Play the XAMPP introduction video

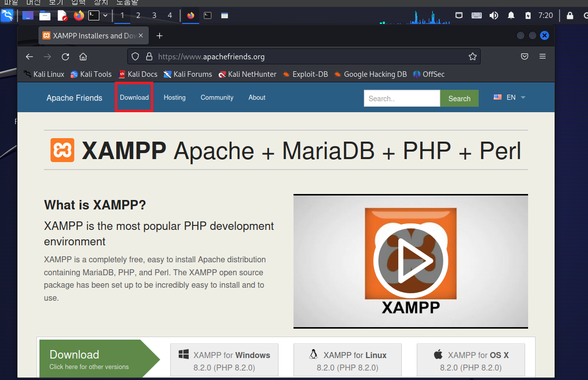(x=411, y=261)
